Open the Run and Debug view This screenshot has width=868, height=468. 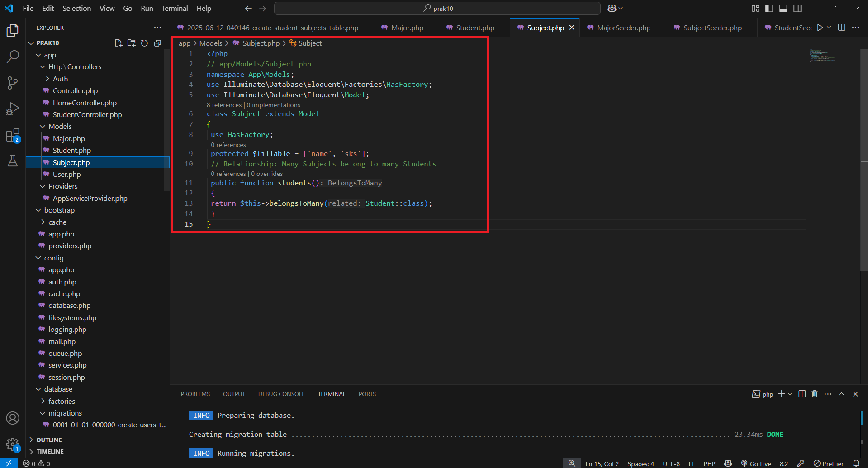pyautogui.click(x=13, y=109)
